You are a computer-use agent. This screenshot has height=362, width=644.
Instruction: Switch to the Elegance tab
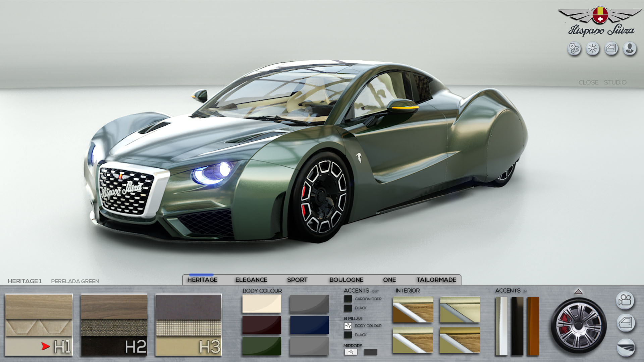point(251,280)
